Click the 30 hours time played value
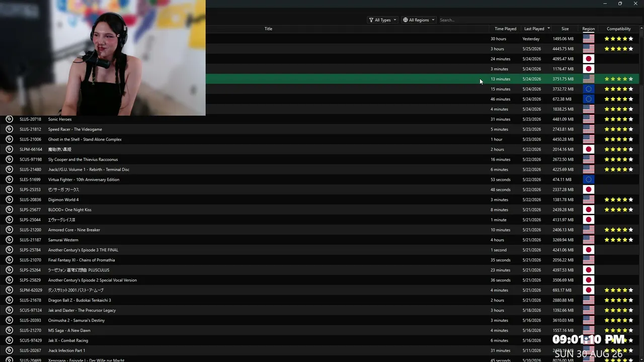The height and width of the screenshot is (362, 644). 499,39
